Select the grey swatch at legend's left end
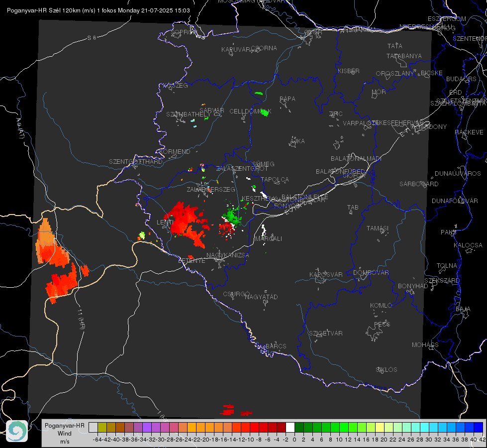Viewport: 487px width, 448px height. pyautogui.click(x=93, y=427)
